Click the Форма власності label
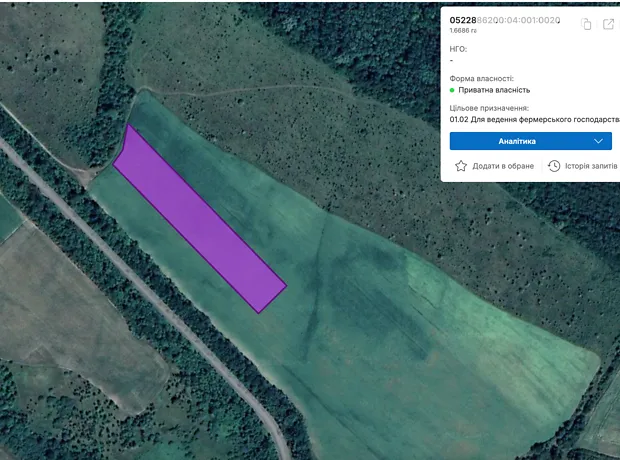Screen dimensions: 620x460 tap(482, 78)
